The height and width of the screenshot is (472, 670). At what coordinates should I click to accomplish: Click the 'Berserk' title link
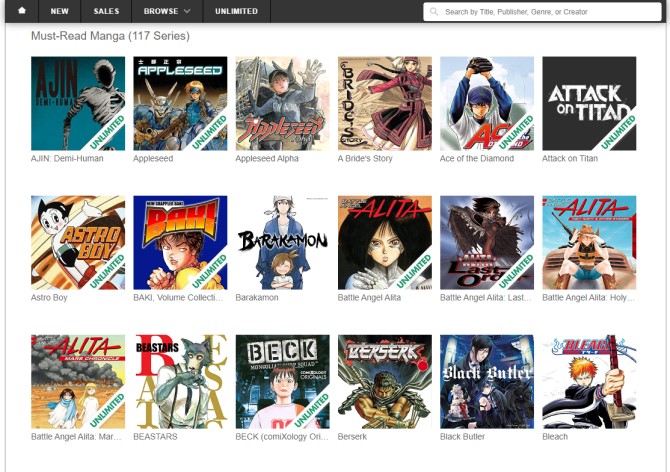pyautogui.click(x=352, y=437)
